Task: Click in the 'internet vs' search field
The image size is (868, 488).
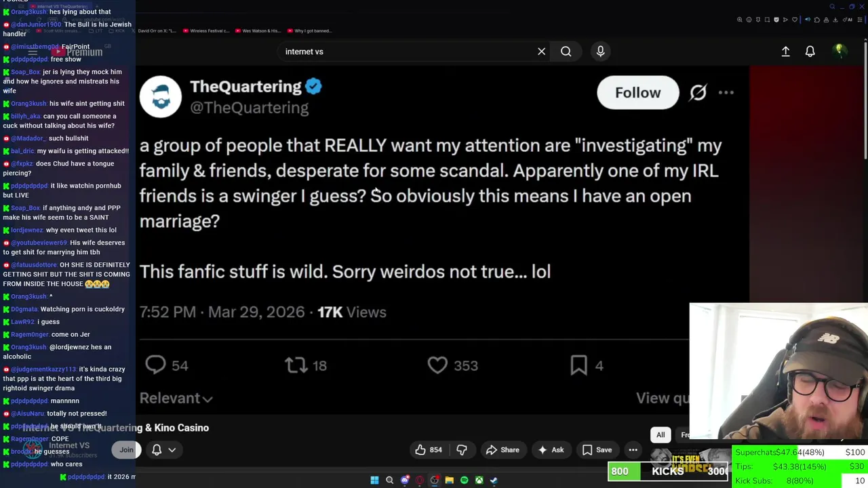Action: click(407, 52)
